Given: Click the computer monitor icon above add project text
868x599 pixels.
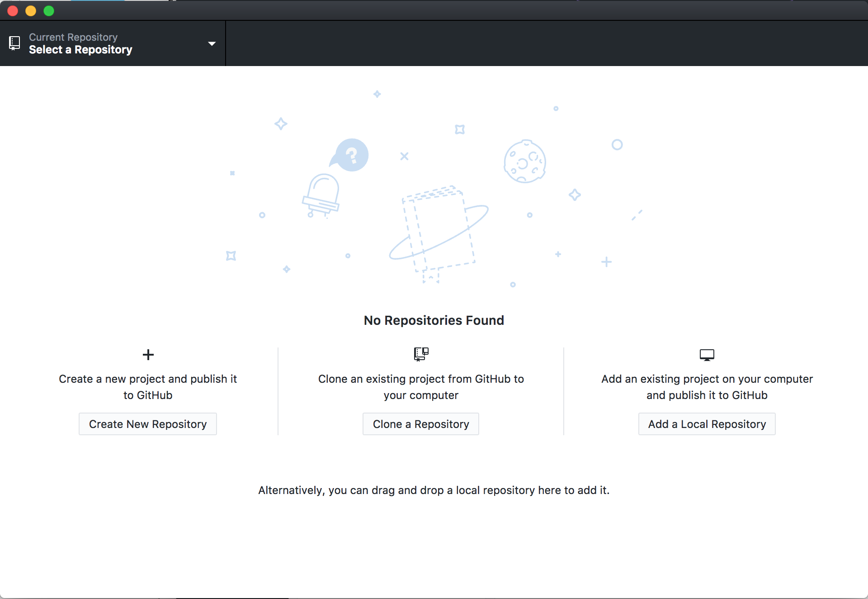Looking at the screenshot, I should click(x=707, y=355).
